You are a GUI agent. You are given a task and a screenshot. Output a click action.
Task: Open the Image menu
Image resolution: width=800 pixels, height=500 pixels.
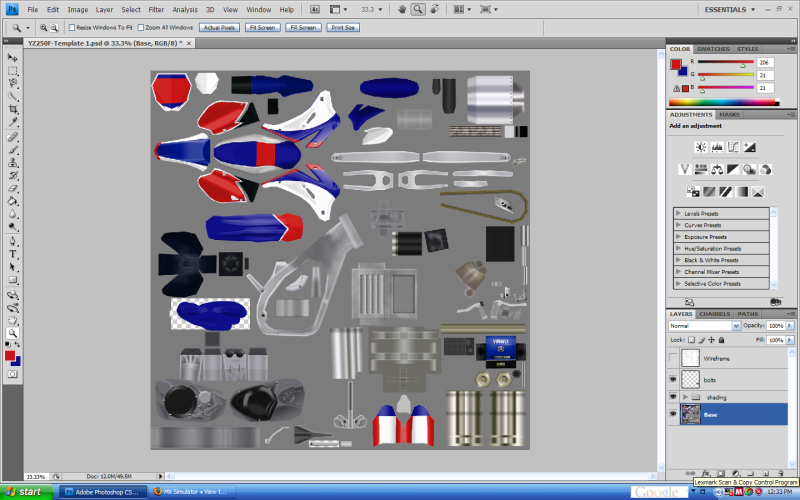point(78,9)
